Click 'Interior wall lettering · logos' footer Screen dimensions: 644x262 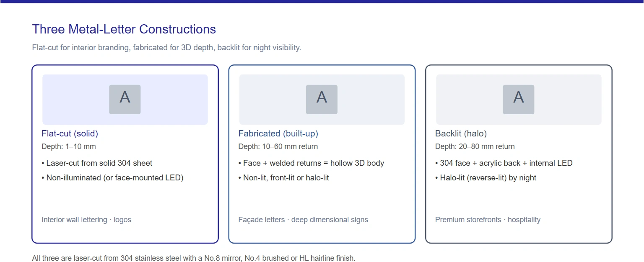[86, 220]
